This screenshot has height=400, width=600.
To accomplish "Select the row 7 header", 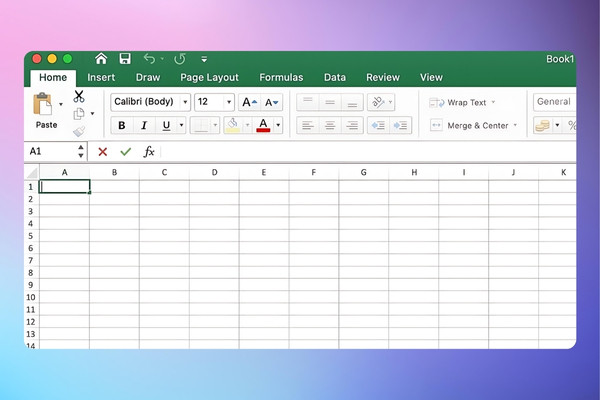I will 31,261.
